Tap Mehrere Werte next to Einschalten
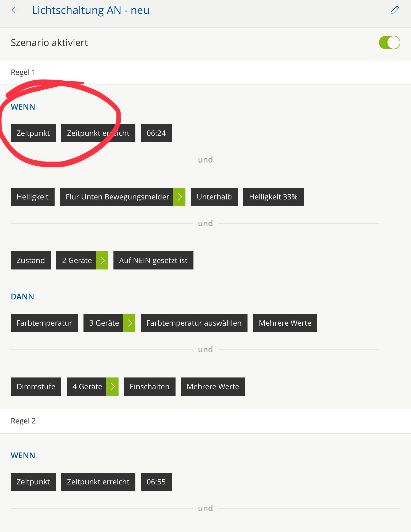Screen dimensions: 411x532 213,387
